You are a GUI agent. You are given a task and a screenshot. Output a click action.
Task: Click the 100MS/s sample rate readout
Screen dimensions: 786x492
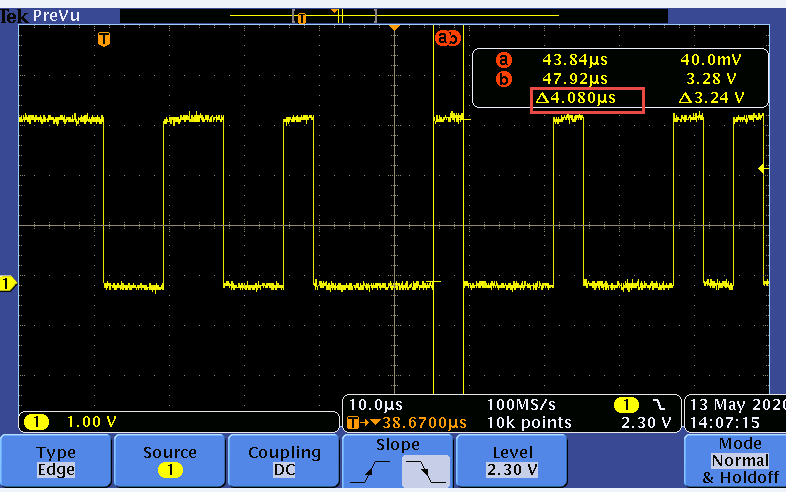(521, 405)
